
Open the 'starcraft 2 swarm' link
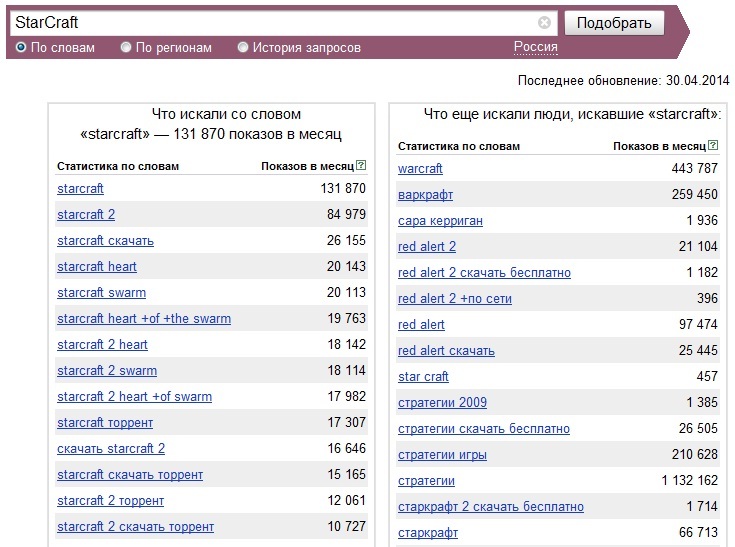pos(107,371)
